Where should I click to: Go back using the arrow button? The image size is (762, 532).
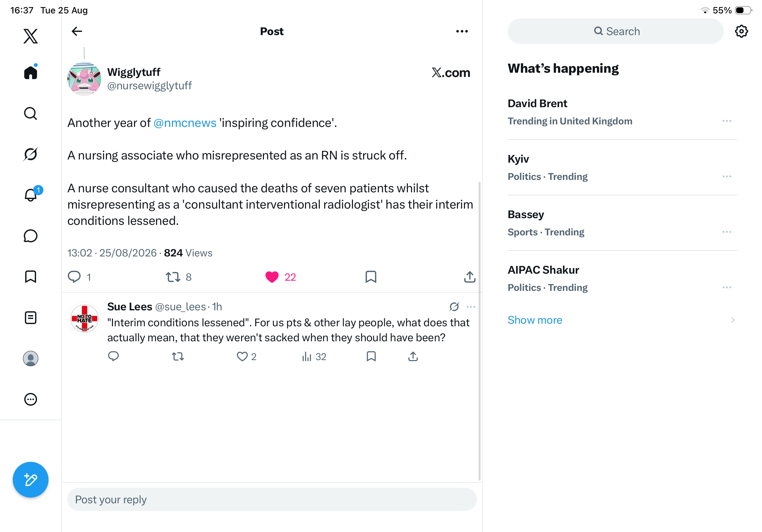pos(77,31)
